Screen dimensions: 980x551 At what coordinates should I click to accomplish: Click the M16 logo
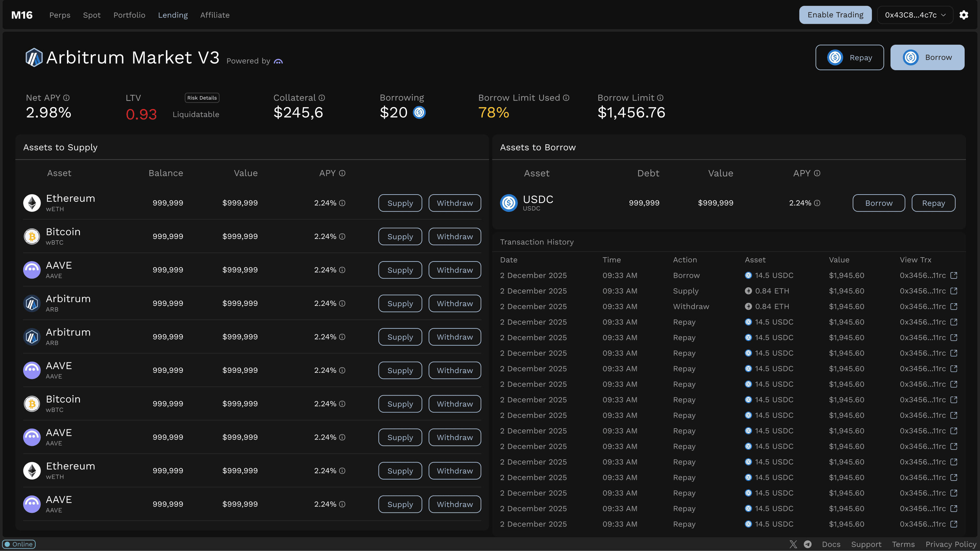(x=22, y=15)
